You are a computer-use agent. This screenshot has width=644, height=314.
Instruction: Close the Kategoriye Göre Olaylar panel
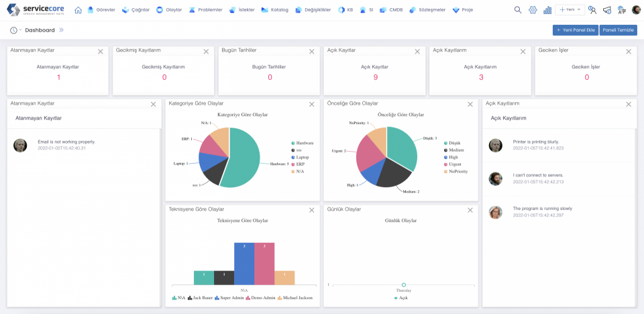(x=311, y=104)
